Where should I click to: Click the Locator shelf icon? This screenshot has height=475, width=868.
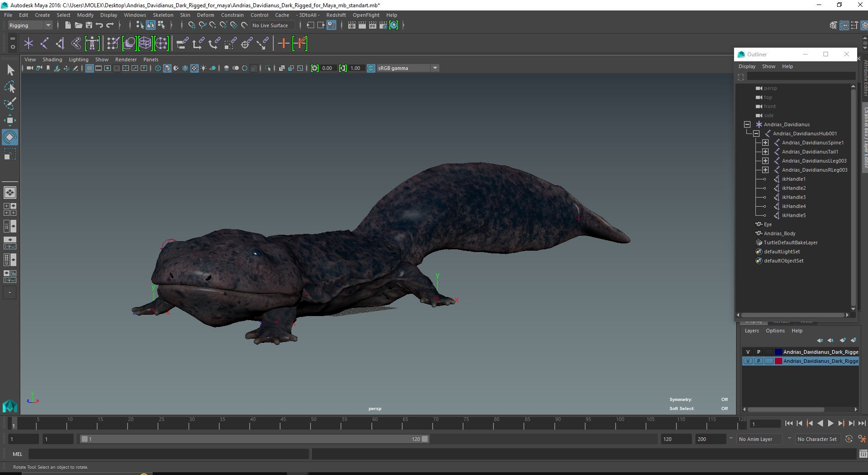pos(29,44)
